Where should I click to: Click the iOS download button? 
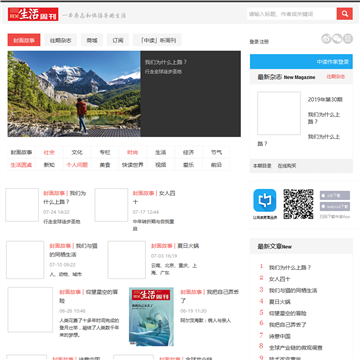coord(335,195)
